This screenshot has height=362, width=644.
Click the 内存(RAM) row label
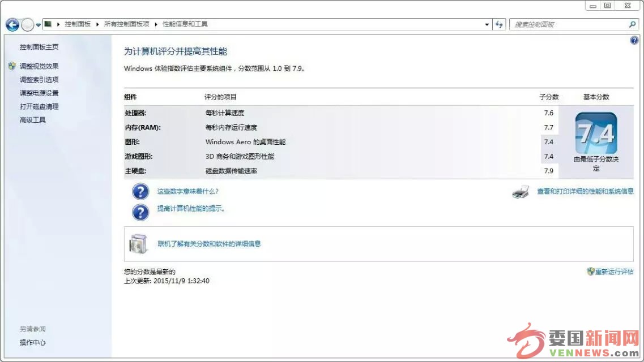pos(143,127)
